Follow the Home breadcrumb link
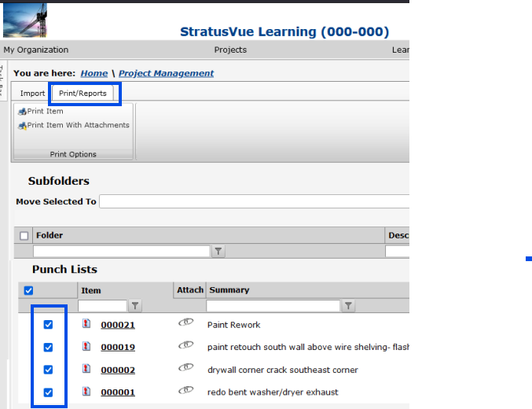This screenshot has height=409, width=532. tap(94, 73)
